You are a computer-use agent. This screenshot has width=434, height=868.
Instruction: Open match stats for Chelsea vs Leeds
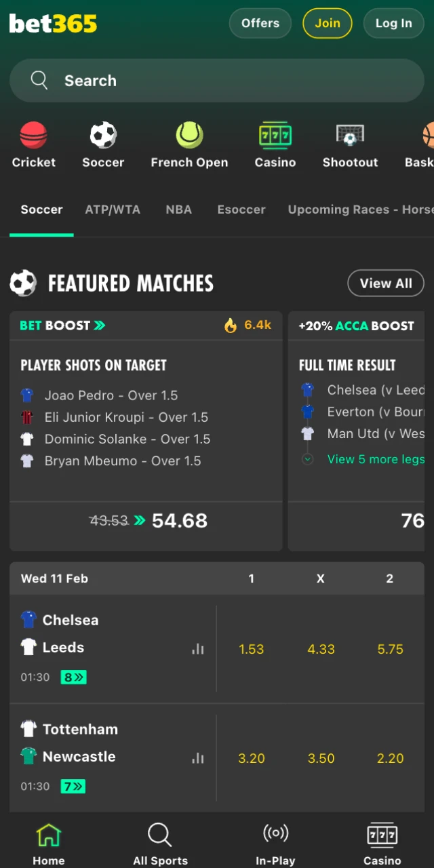tap(197, 649)
